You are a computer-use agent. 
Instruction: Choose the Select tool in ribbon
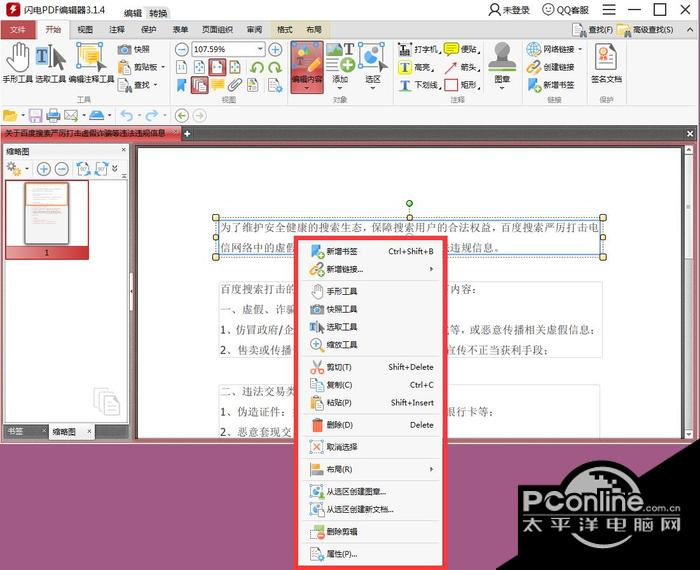50,63
